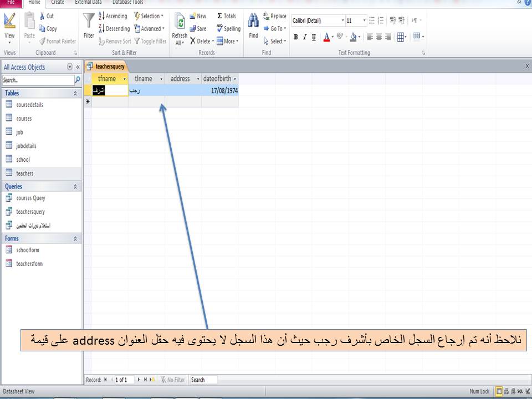Toggle italic formatting
532x399 pixels.
pos(304,38)
